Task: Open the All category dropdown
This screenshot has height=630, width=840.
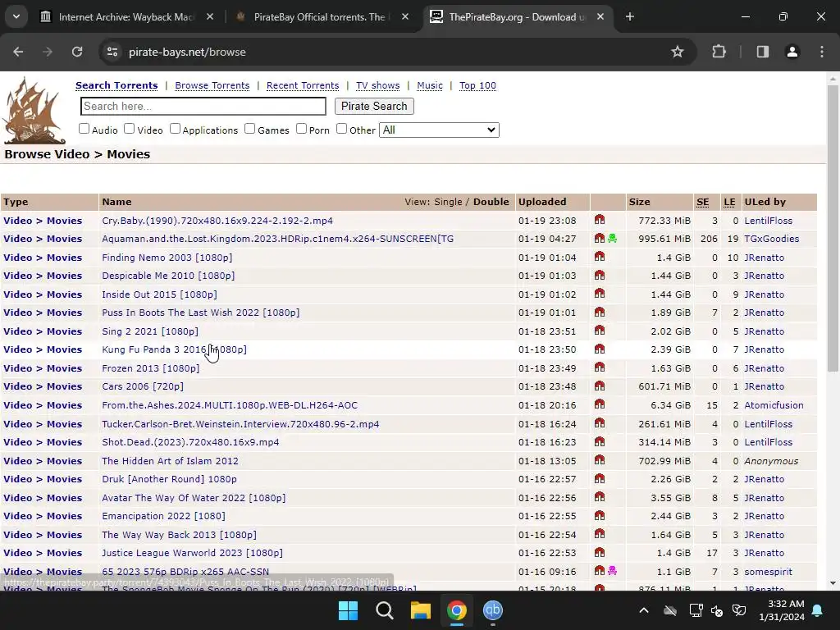Action: 439,130
